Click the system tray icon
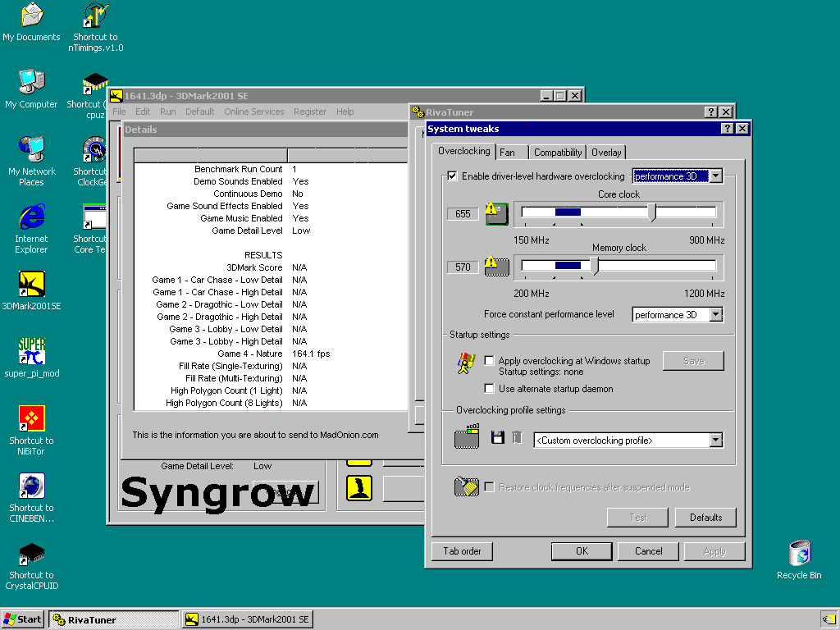The image size is (840, 630). 829,620
